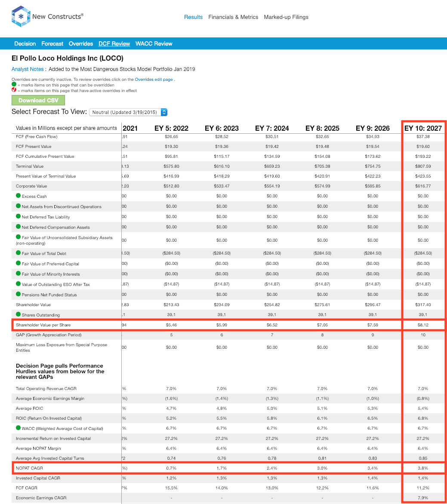This screenshot has width=447, height=504.
Task: Click the New Constructs hexagon logo
Action: coord(21,16)
